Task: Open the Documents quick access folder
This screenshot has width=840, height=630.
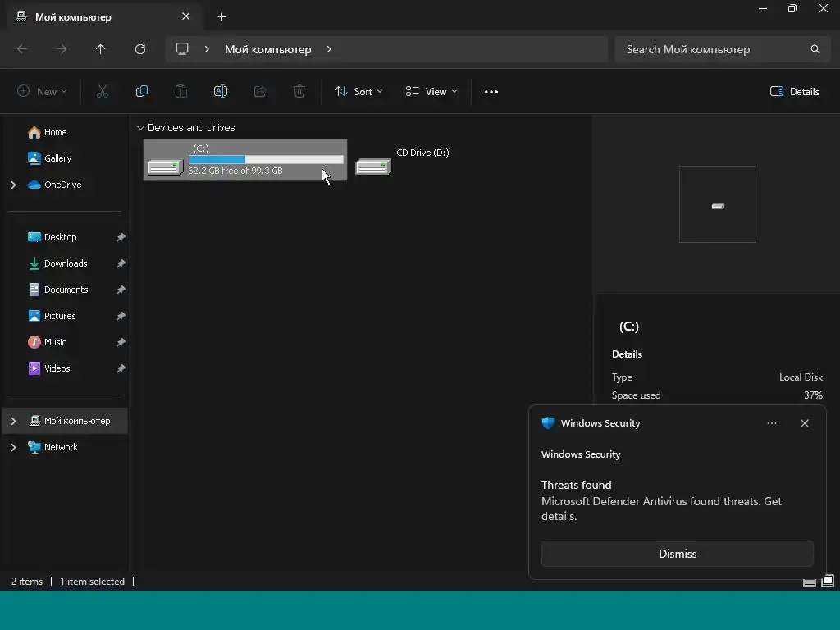Action: pyautogui.click(x=58, y=290)
